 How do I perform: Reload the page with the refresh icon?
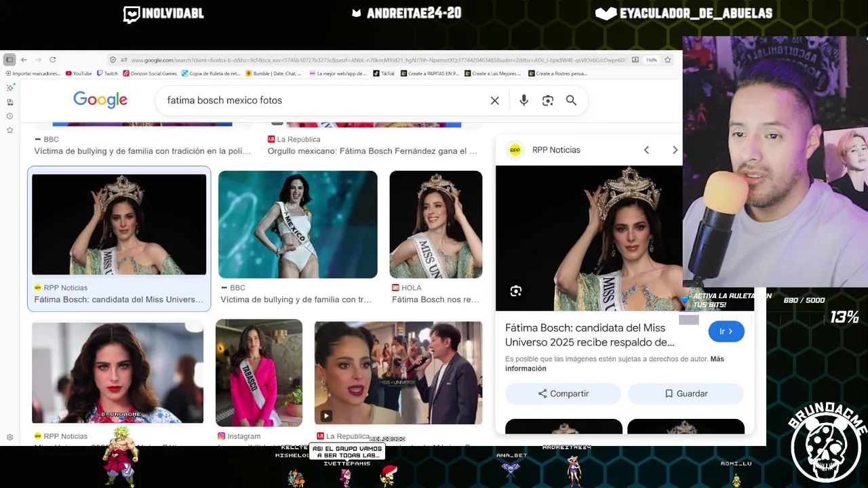[52, 60]
